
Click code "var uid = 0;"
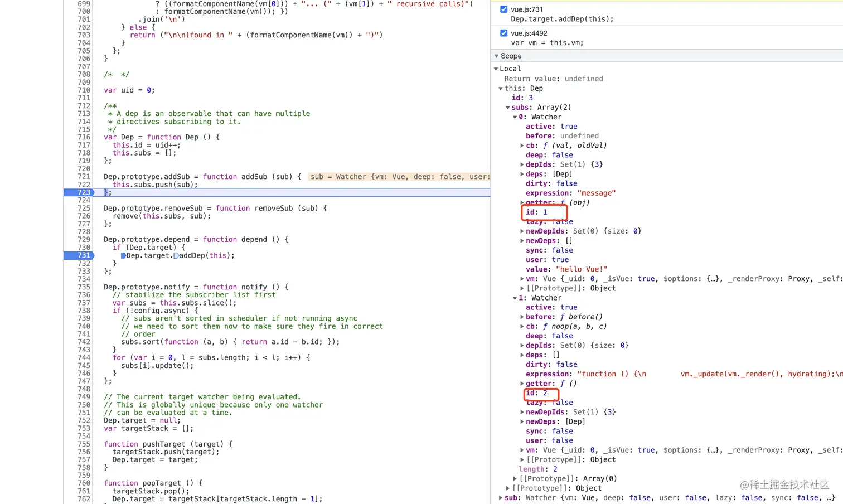pos(129,90)
